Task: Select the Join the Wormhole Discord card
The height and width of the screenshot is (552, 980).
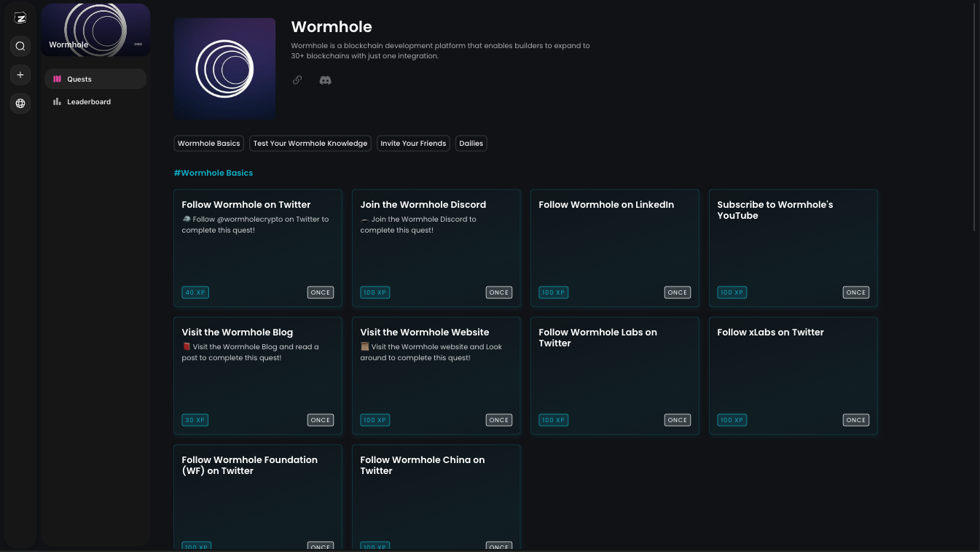Action: pos(436,248)
